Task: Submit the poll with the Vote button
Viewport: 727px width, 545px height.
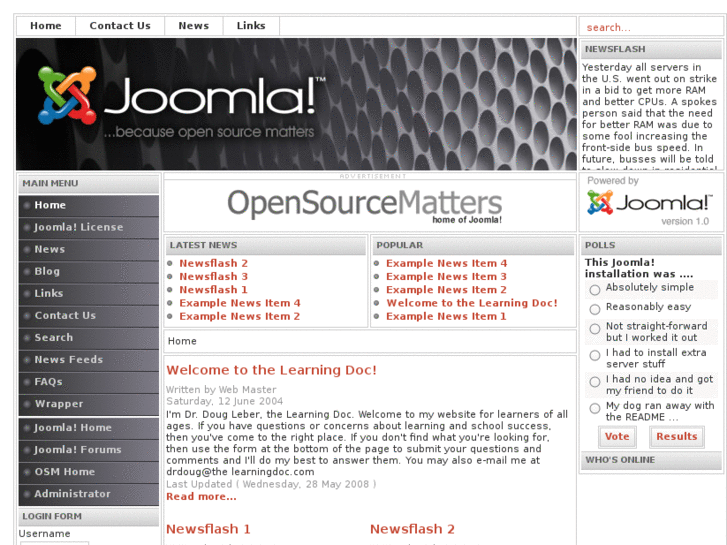Action: [617, 437]
